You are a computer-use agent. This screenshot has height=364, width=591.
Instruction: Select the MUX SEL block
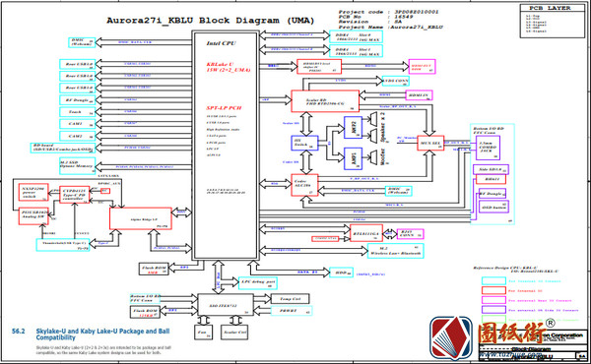pos(430,143)
